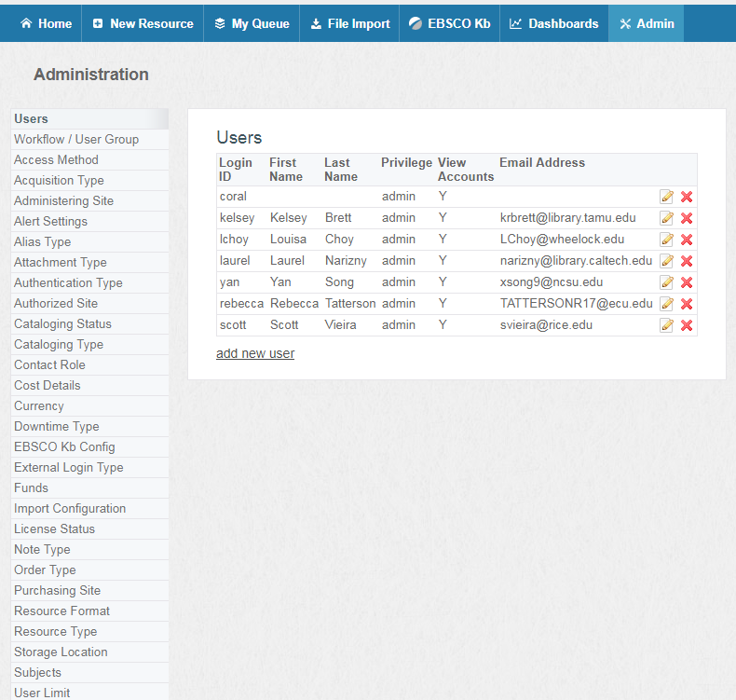Screen dimensions: 736x700
Task: Delete user scott
Action: (687, 325)
